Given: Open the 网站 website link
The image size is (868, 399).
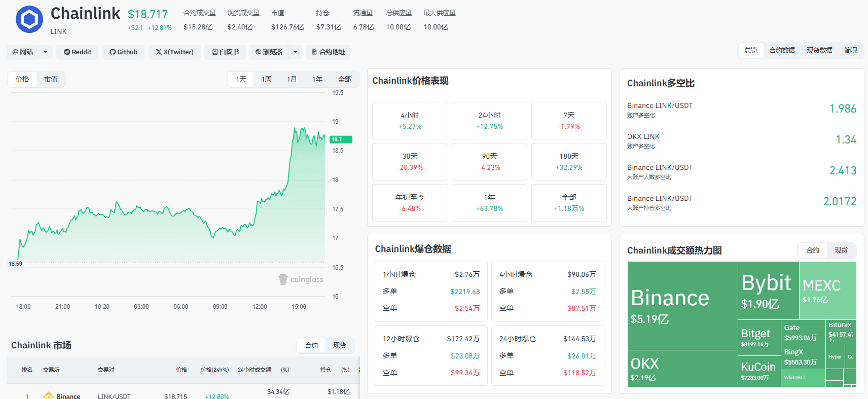Looking at the screenshot, I should coord(23,52).
